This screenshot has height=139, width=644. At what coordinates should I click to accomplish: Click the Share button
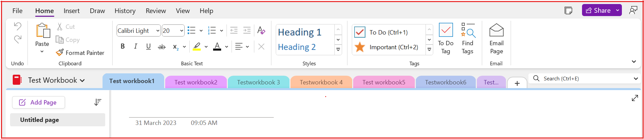point(598,10)
